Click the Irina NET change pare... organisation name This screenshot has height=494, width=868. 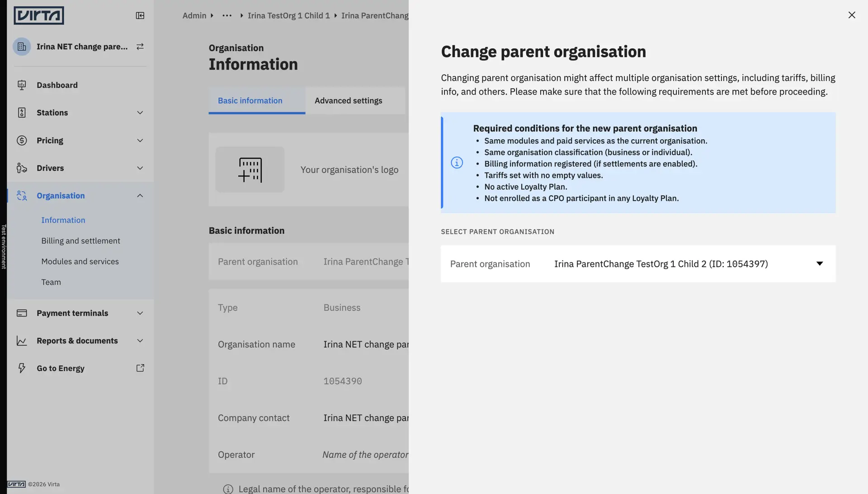(82, 47)
